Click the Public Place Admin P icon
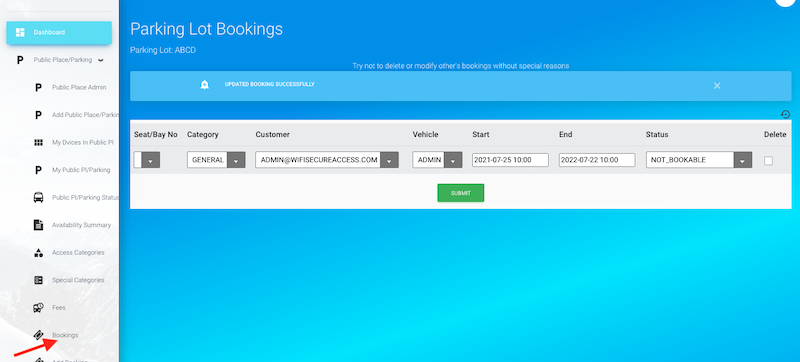800x362 pixels. 38,88
